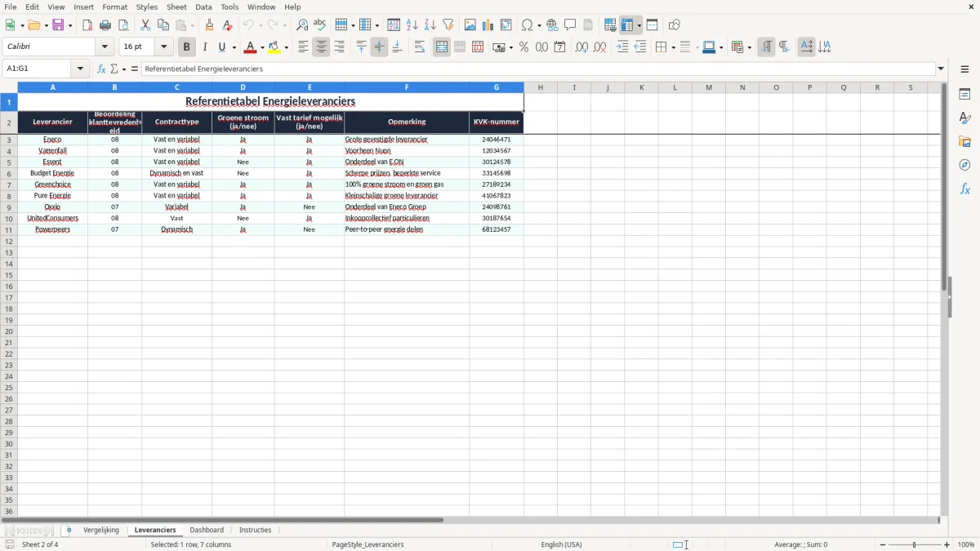This screenshot has height=551, width=980.
Task: Click the Export as PDF icon
Action: pos(87,25)
